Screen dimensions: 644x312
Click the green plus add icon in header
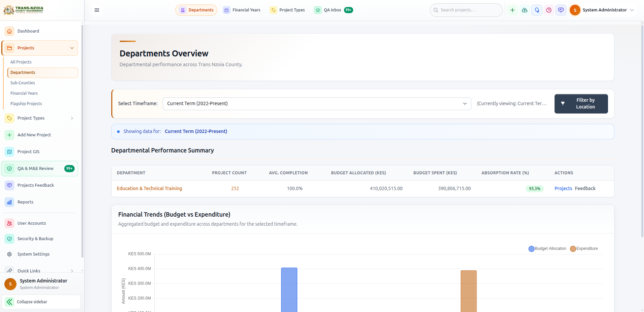pos(513,10)
